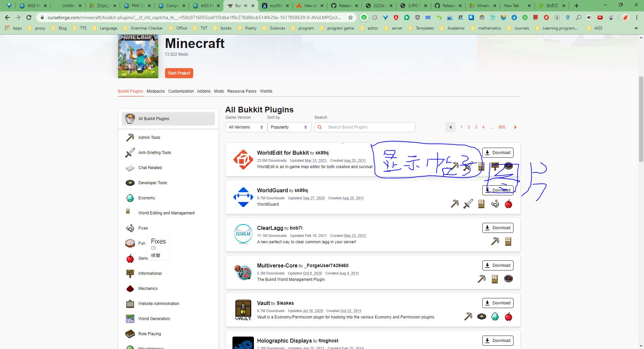This screenshot has height=349, width=644.
Task: Switch to Mods tab
Action: pyautogui.click(x=219, y=91)
